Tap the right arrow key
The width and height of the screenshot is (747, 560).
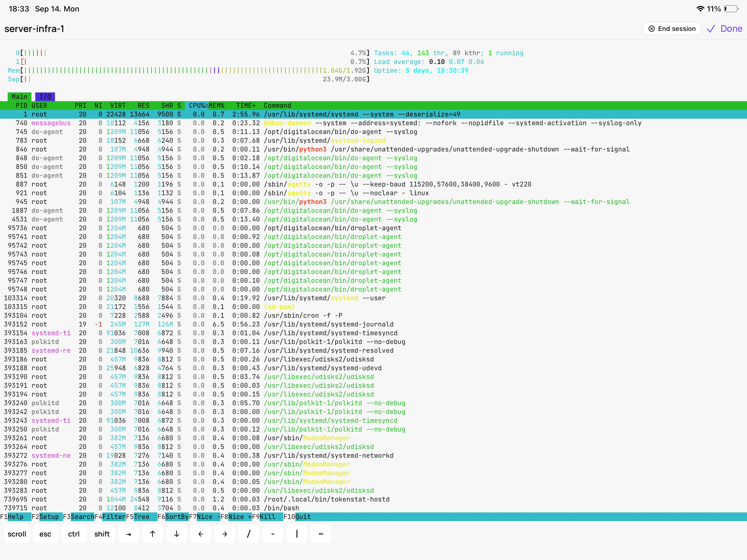pyautogui.click(x=224, y=534)
